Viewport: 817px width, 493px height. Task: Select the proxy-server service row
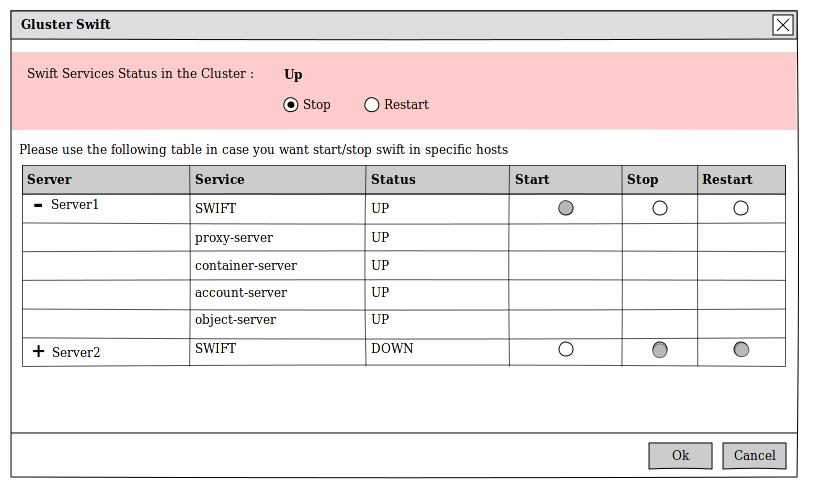tap(234, 238)
